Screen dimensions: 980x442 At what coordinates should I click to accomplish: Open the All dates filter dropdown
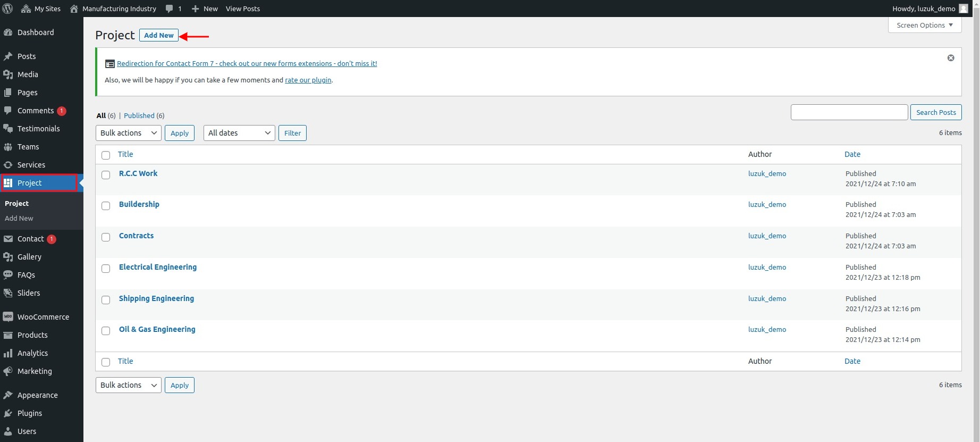239,133
